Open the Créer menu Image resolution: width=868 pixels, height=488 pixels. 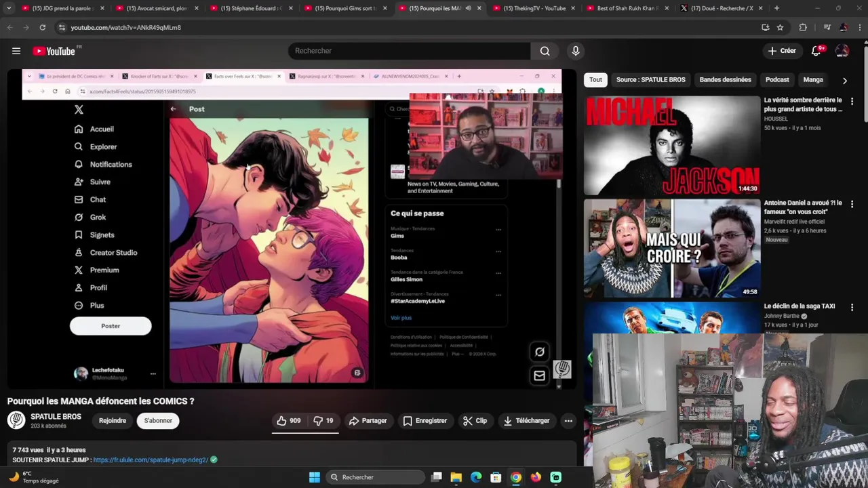click(x=782, y=51)
